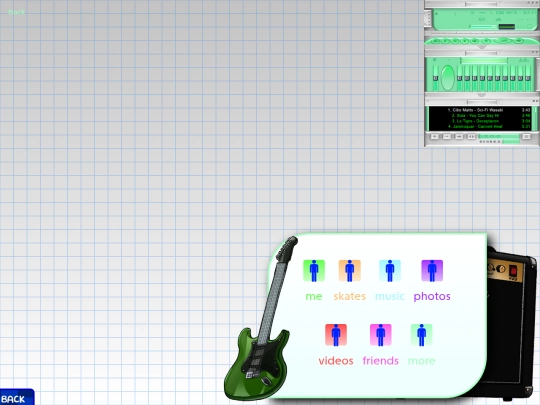This screenshot has width=540, height=405.
Task: Open the 'skates' text link
Action: [x=350, y=296]
